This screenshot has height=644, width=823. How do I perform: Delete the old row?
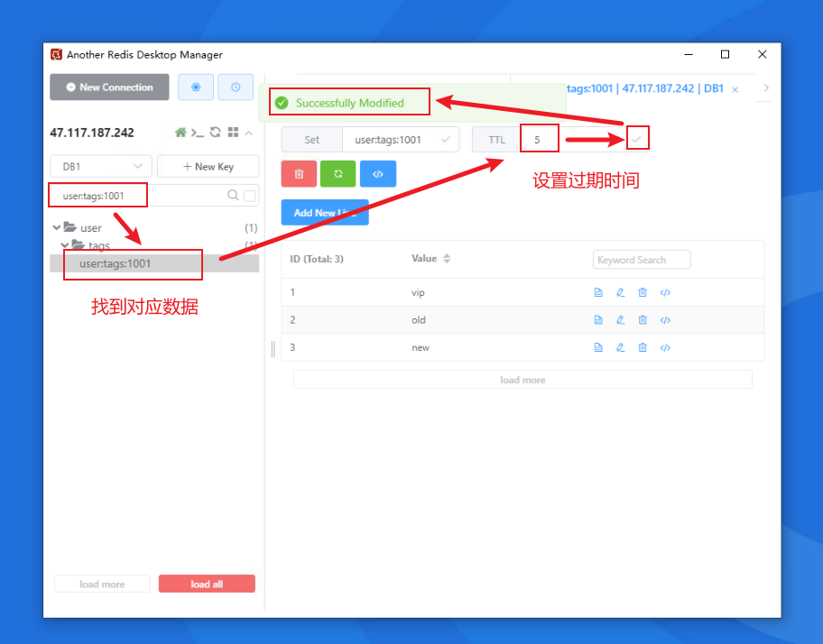[643, 320]
